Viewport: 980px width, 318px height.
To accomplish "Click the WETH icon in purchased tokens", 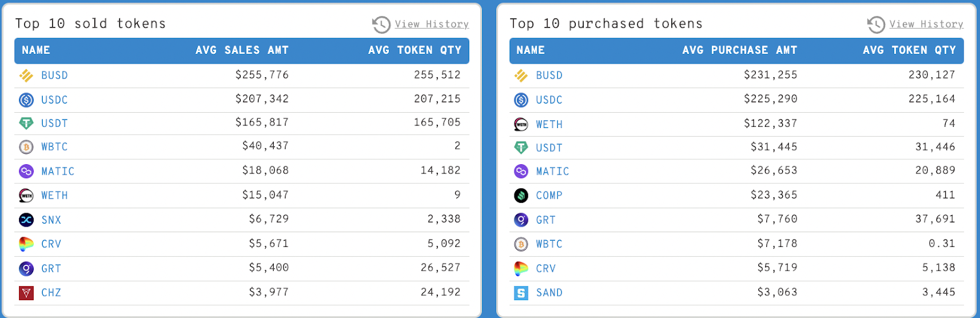I will click(x=521, y=124).
